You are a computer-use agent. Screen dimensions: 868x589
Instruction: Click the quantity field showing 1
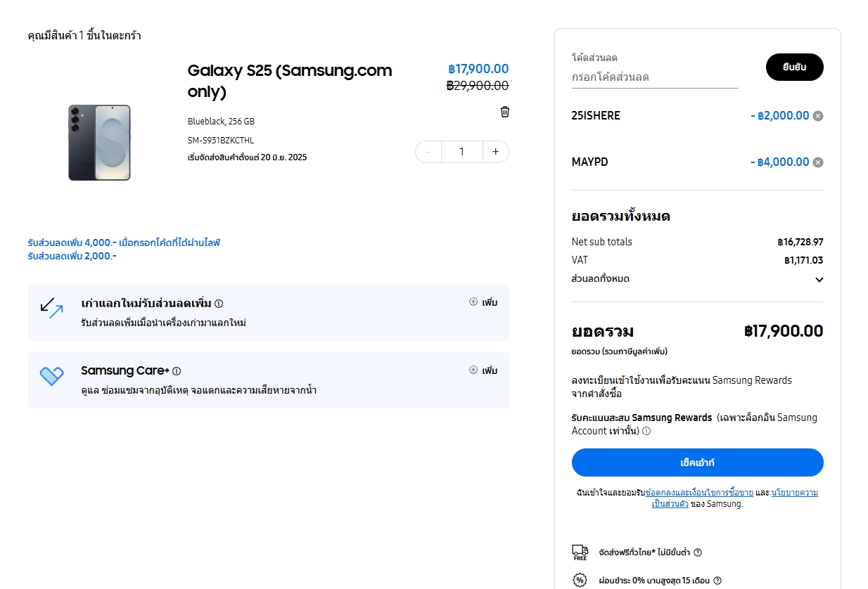tap(462, 152)
